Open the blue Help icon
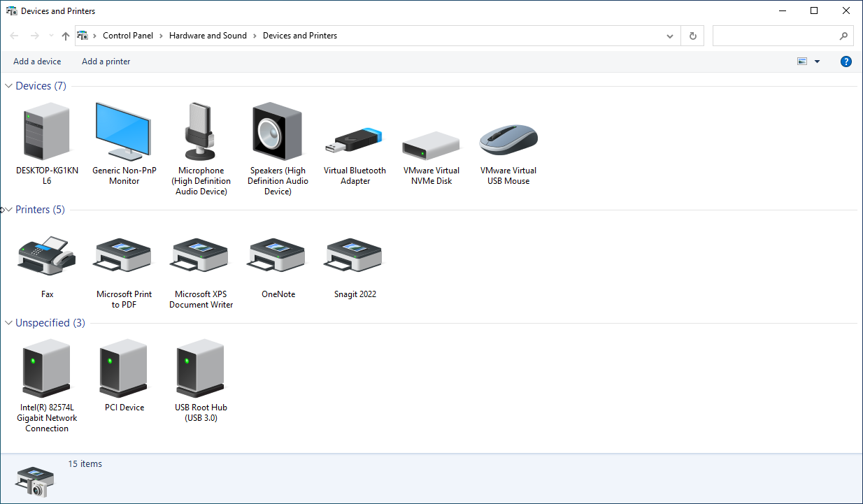The image size is (863, 504). [x=846, y=62]
